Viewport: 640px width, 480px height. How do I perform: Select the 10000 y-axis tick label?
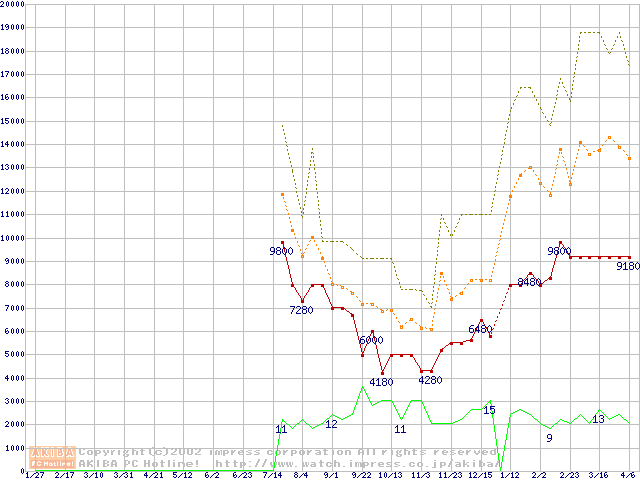(x=13, y=238)
